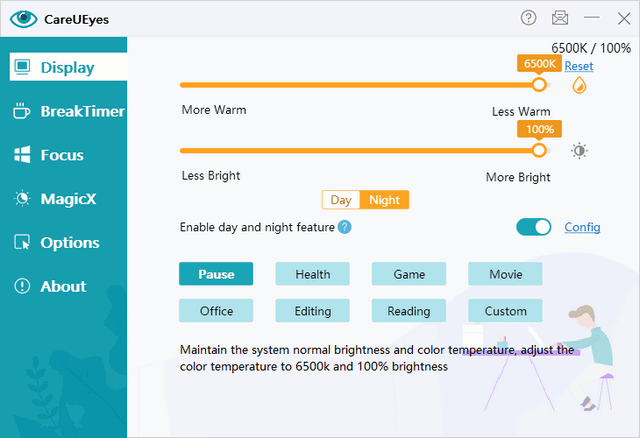
Task: Click the 'Less Warm' label
Action: click(521, 111)
